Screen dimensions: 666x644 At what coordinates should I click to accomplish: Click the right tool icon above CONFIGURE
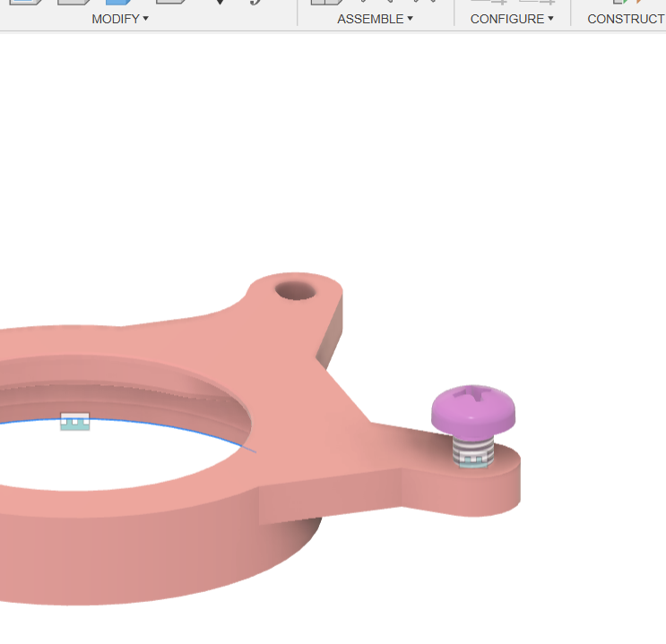point(537,3)
